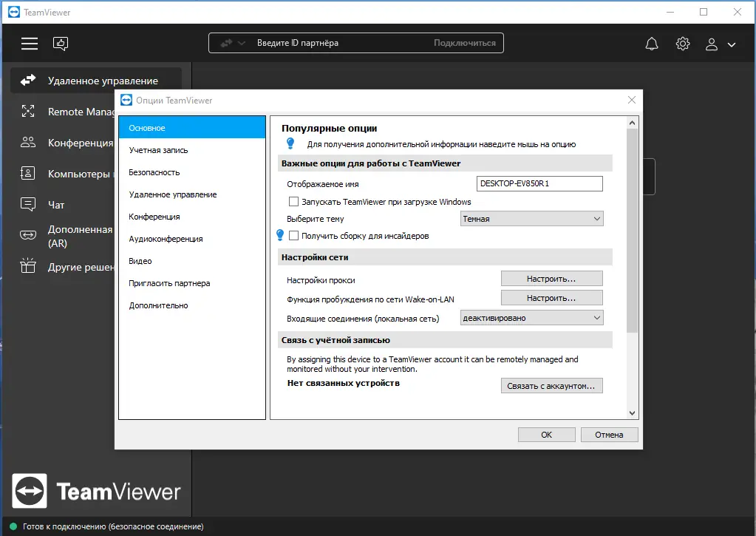
Task: Enable launching TeamViewer при загрузке Windows
Action: tap(293, 201)
